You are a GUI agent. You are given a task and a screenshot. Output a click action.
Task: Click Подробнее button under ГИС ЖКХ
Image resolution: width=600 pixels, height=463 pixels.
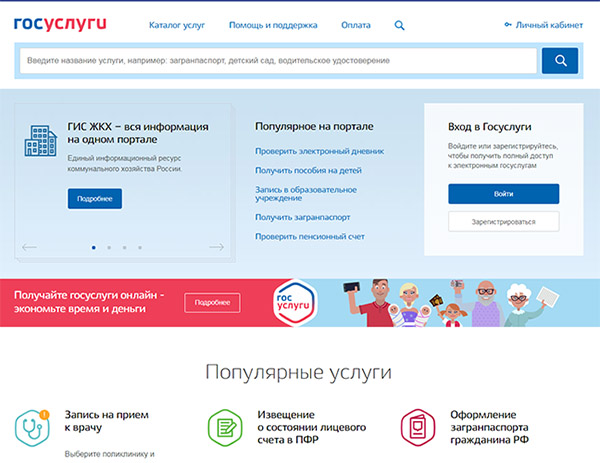(x=95, y=199)
